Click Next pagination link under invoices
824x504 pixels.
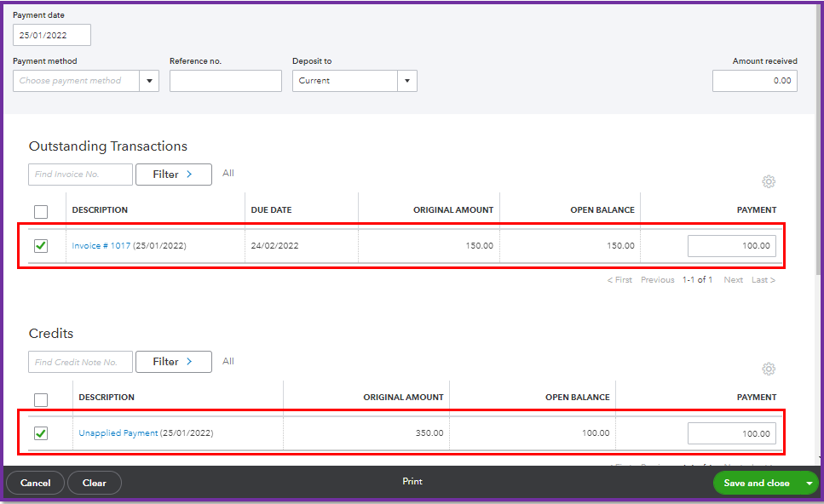click(x=733, y=280)
